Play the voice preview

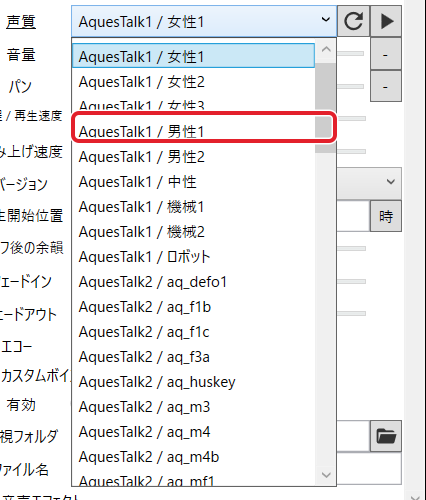[x=386, y=21]
